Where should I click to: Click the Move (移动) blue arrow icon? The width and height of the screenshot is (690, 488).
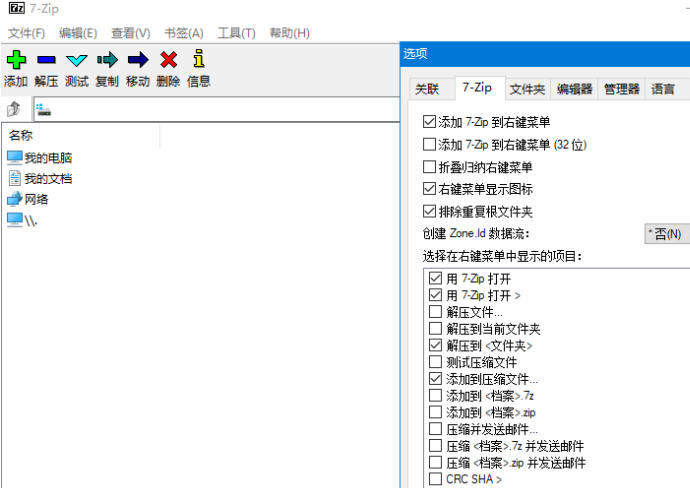coord(138,59)
